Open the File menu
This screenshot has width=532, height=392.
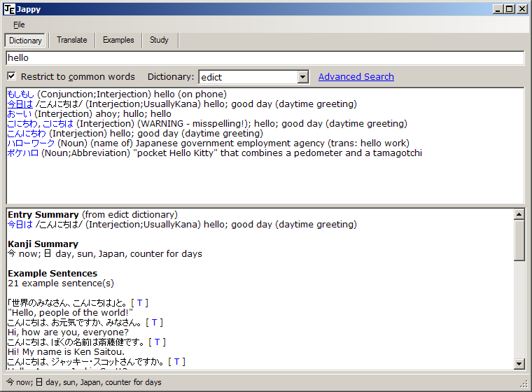click(x=19, y=24)
